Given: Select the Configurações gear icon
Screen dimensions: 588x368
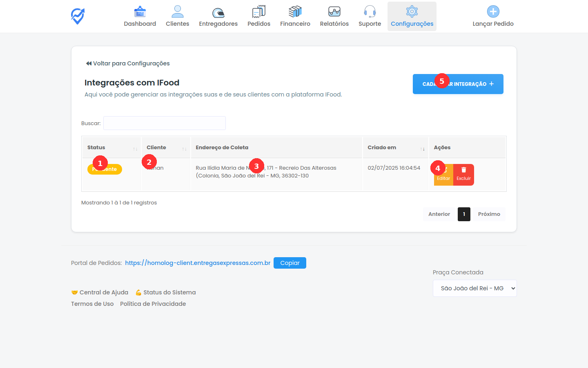Looking at the screenshot, I should point(412,11).
